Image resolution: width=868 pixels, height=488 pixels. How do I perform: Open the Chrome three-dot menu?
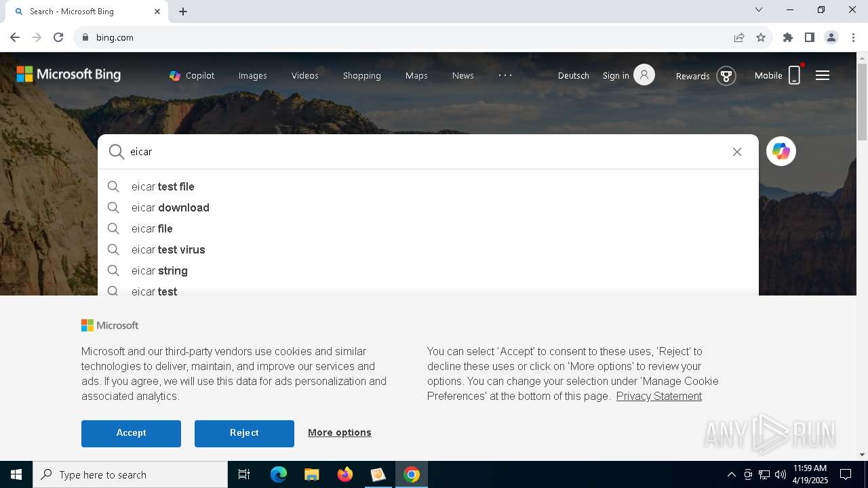coord(853,37)
